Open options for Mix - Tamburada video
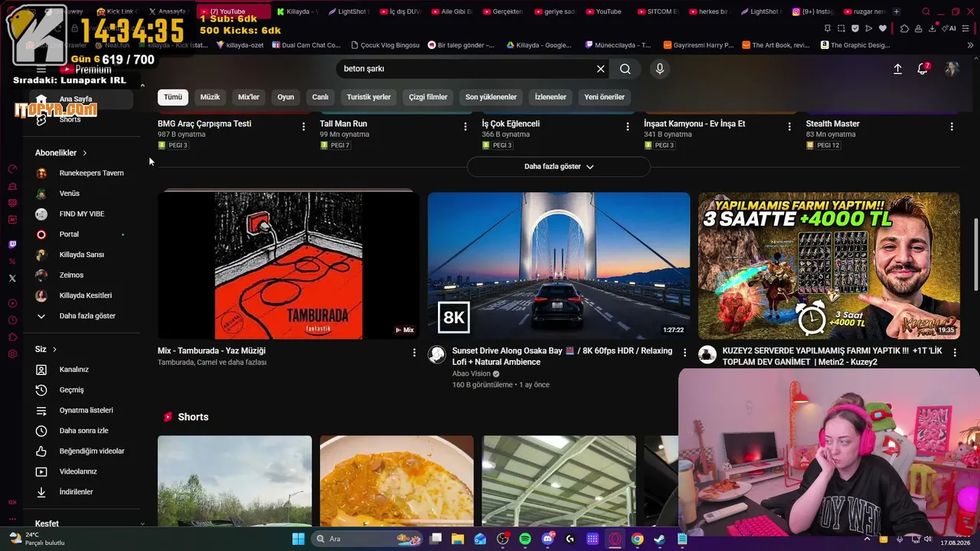Image resolution: width=980 pixels, height=551 pixels. click(x=414, y=353)
